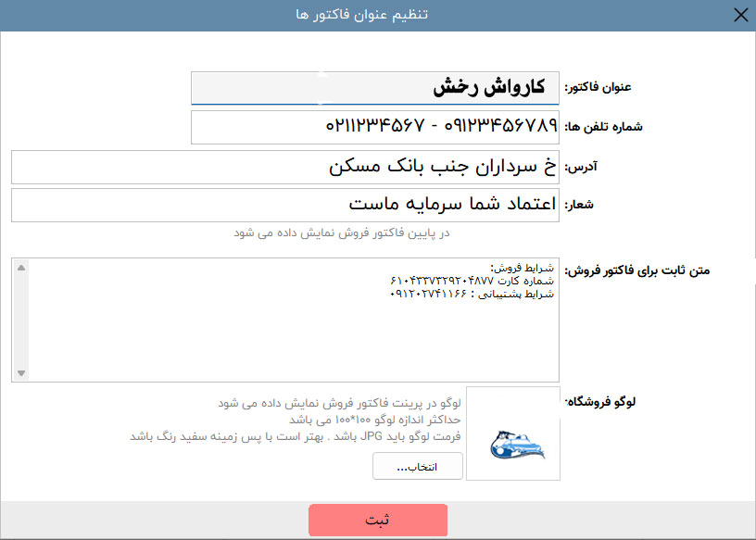The image size is (756, 540).
Task: Click the dialog title تنظیم عنوان فاکتور ها
Action: click(361, 15)
